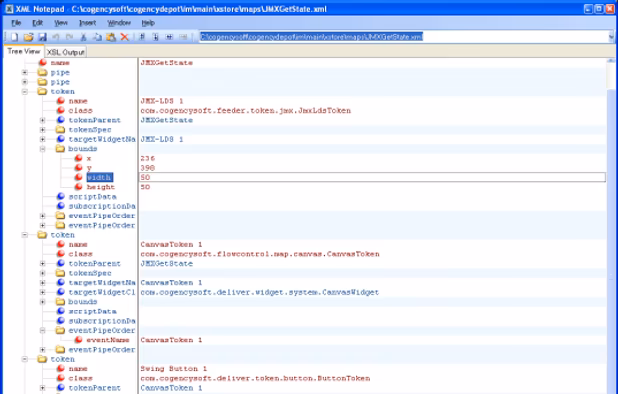The height and width of the screenshot is (394, 618).
Task: Click the height value 50
Action: click(145, 187)
